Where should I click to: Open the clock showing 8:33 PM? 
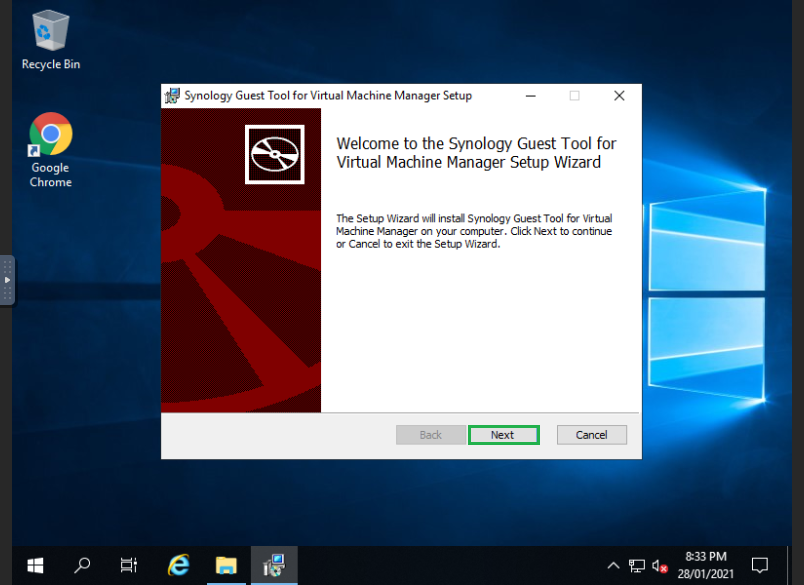point(705,565)
